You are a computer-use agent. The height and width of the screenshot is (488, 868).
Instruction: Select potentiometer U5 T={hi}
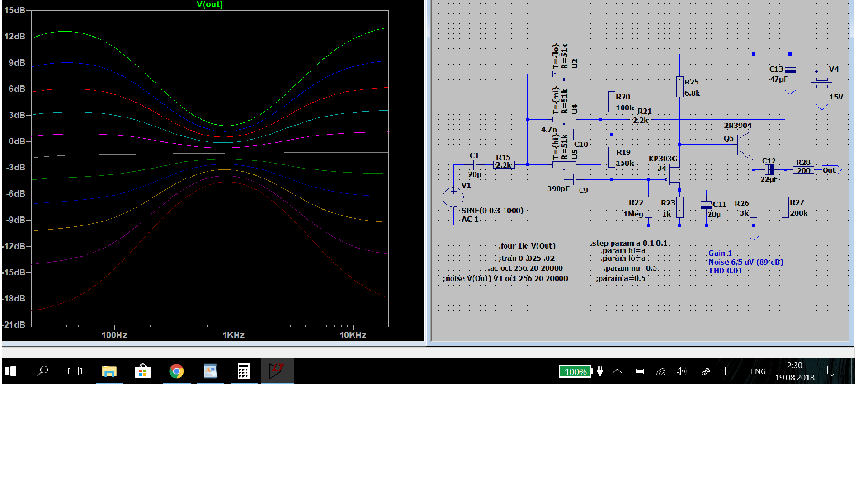[x=564, y=165]
